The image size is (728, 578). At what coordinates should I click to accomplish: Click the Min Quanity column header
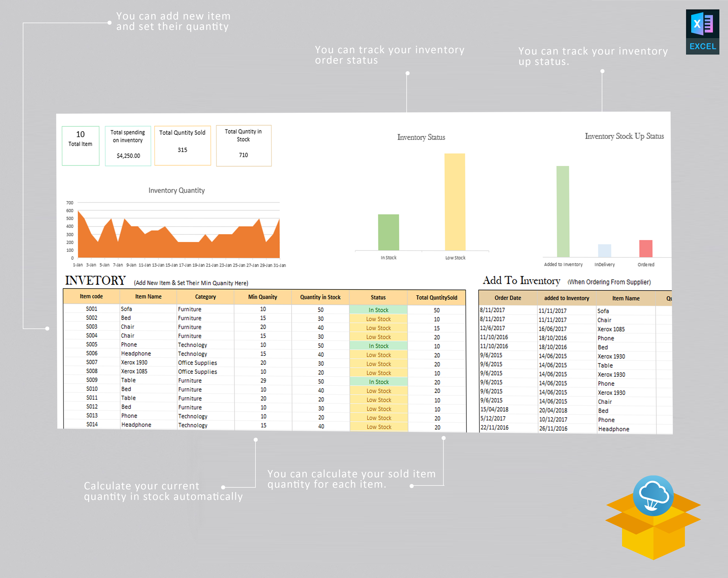pyautogui.click(x=262, y=297)
